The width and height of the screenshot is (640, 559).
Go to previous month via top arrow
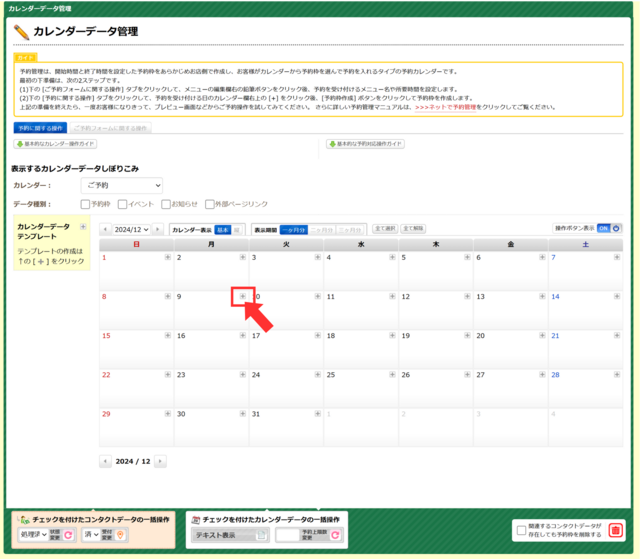[105, 229]
